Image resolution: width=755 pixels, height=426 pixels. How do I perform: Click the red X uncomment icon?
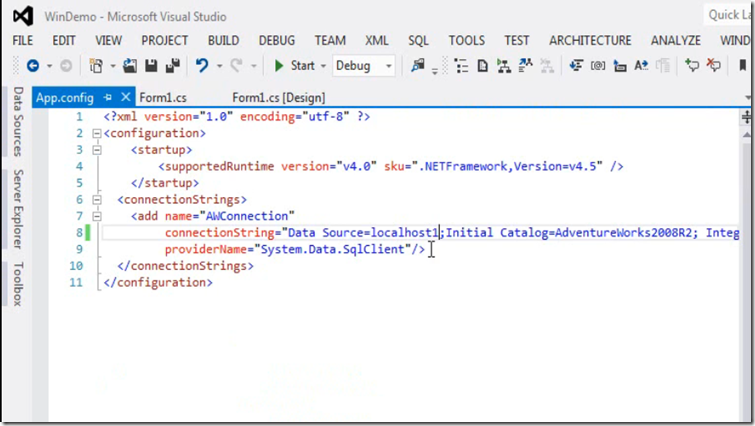714,65
